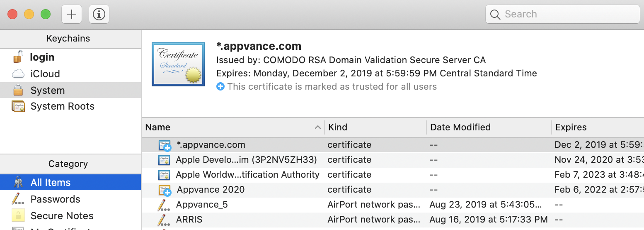Select the System keychain
Screen dimensions: 644x230
click(70, 90)
